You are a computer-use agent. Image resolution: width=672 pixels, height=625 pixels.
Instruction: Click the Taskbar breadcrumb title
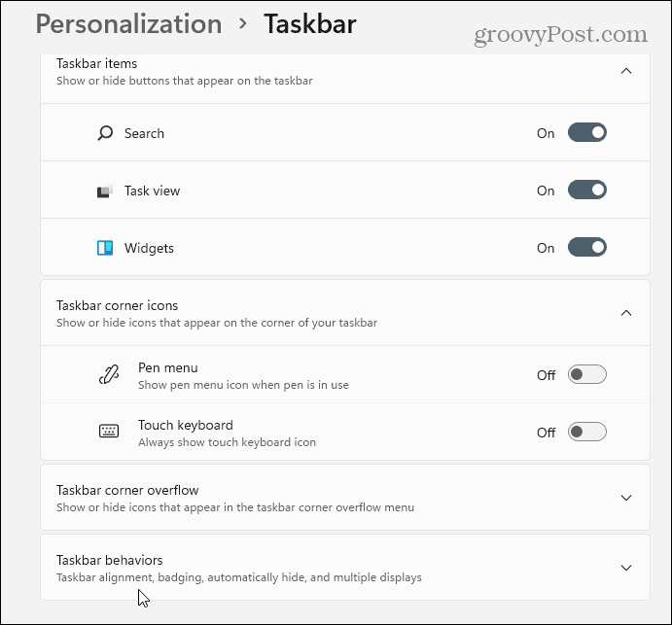(x=310, y=24)
